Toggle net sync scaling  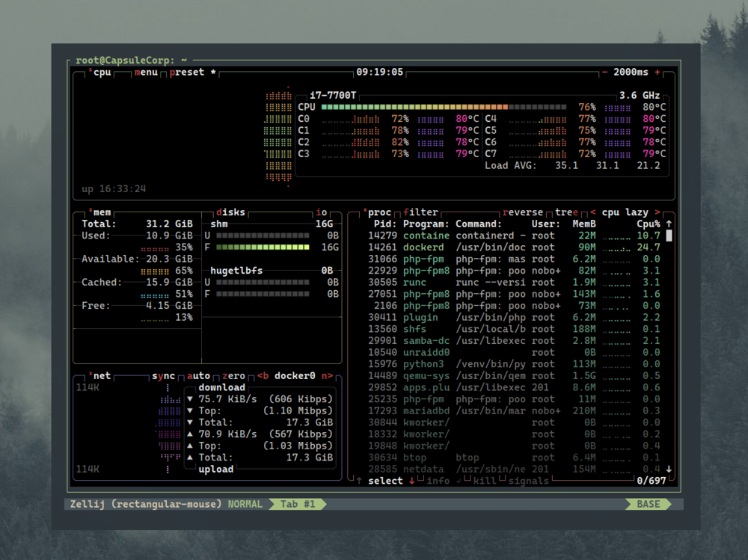tap(163, 376)
